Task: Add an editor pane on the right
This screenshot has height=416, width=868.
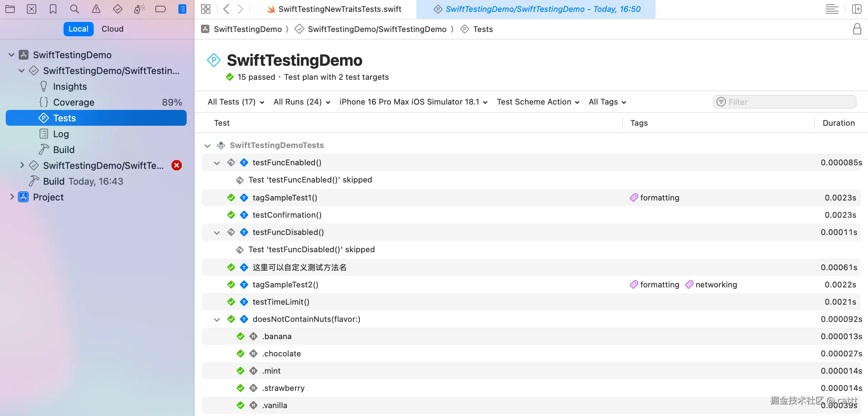Action: click(857, 9)
